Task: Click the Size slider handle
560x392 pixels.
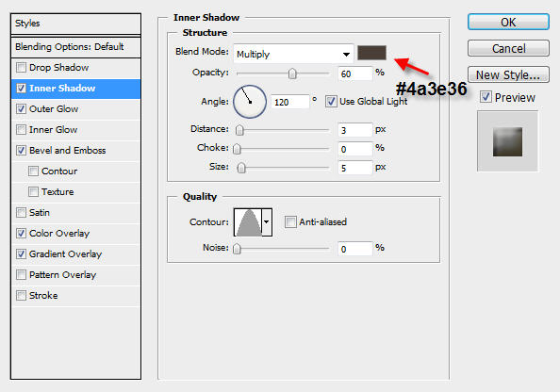Action: (241, 168)
